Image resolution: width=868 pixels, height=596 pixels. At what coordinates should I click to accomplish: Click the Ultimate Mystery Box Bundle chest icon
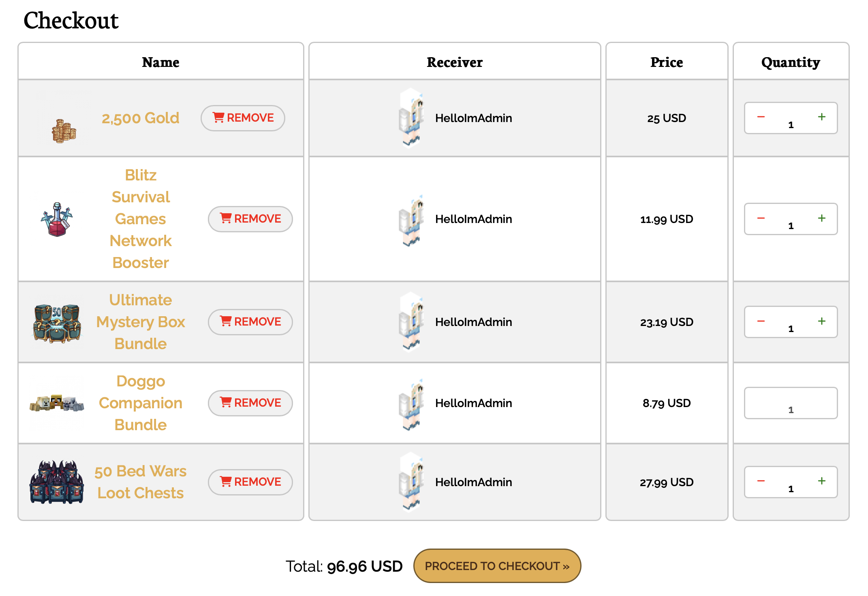(57, 323)
